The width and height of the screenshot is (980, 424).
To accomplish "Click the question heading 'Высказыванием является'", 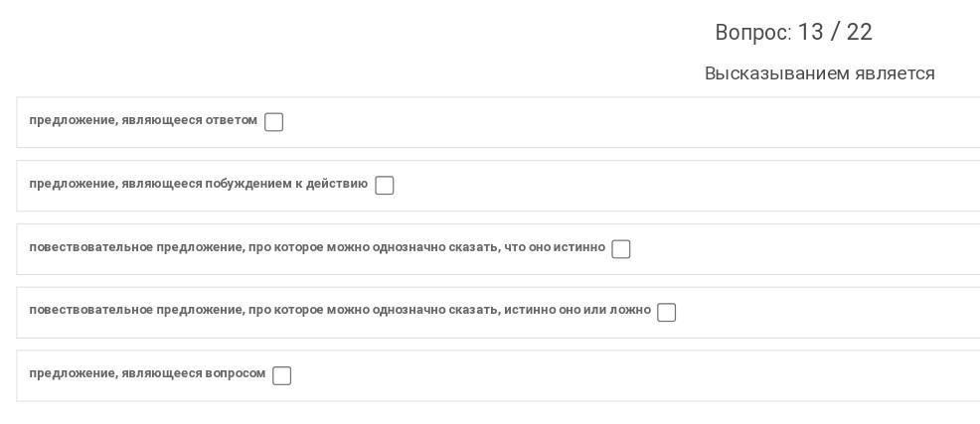I will (x=820, y=73).
